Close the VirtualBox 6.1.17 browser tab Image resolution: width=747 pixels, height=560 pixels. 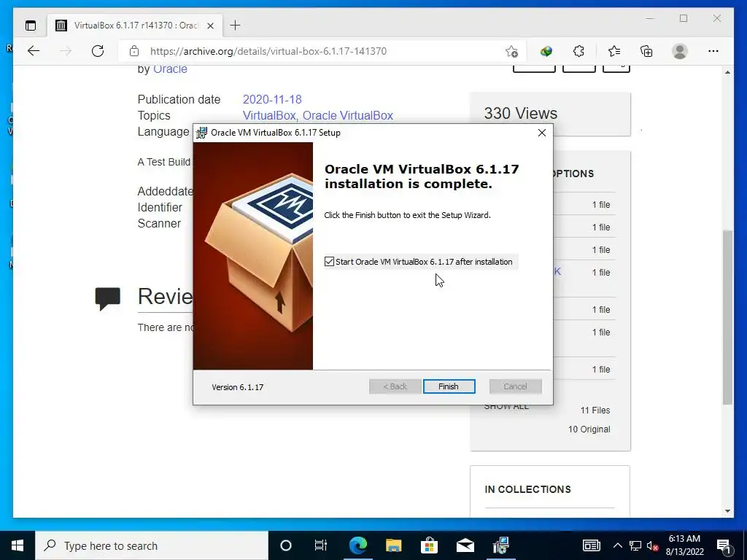tap(211, 26)
